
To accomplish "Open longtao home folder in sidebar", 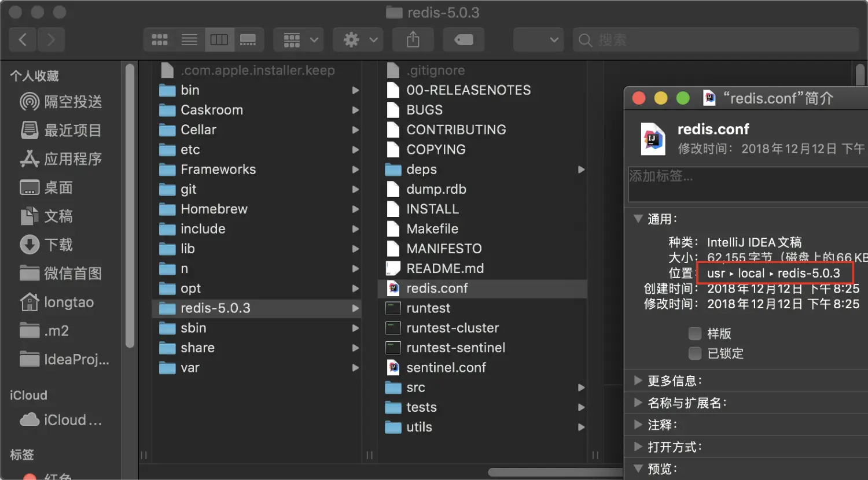I will pyautogui.click(x=57, y=302).
